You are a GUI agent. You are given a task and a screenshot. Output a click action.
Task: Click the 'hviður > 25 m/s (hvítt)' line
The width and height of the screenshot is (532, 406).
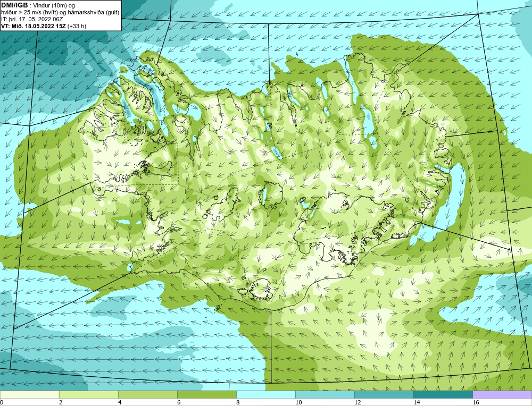tap(60, 13)
